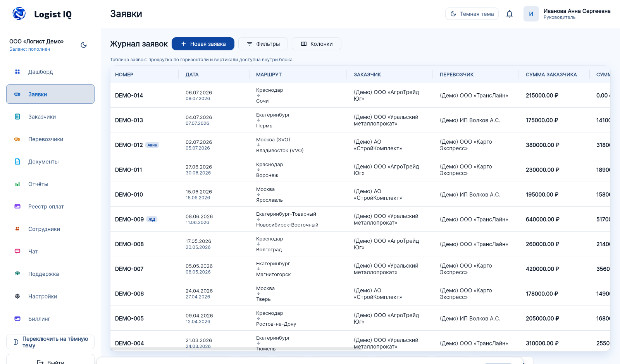The height and width of the screenshot is (364, 620).
Task: Go to Заказчики section
Action: [x=50, y=117]
